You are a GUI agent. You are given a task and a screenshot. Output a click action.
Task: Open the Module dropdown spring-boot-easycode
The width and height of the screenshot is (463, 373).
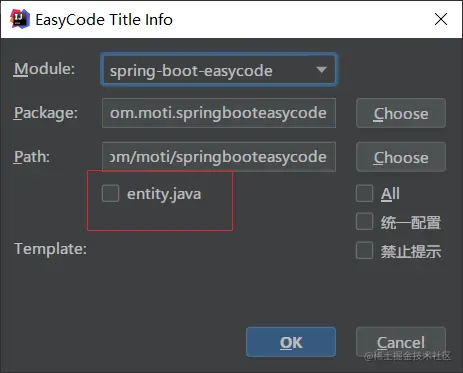(x=219, y=70)
